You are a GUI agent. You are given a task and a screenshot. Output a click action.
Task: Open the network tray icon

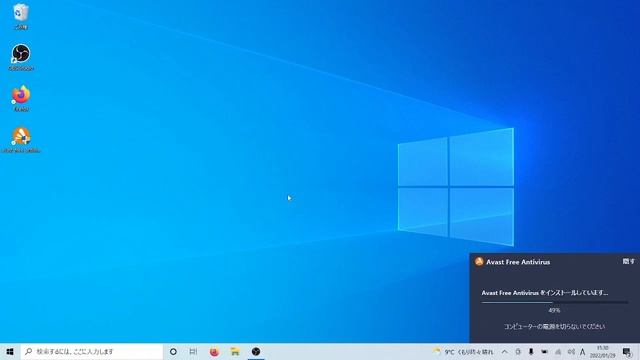pos(558,351)
